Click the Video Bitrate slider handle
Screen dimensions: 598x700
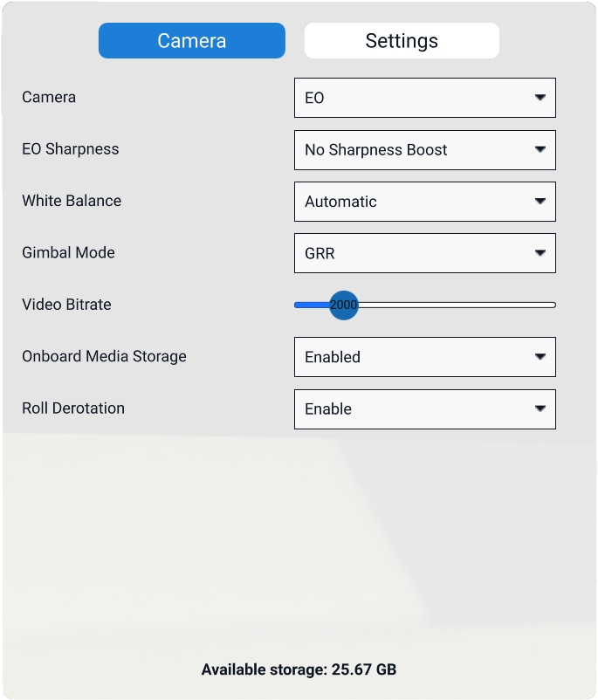[344, 305]
